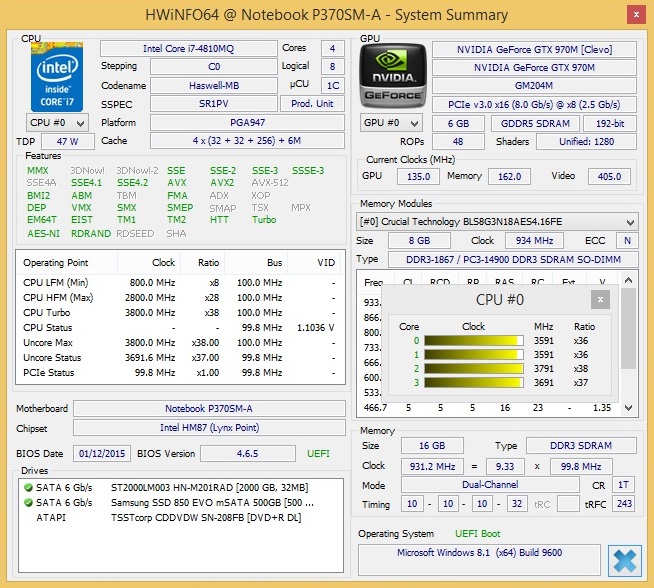Click the BIOS Date 01/12/2015 field
Screen dimensions: 654x588
[x=102, y=453]
